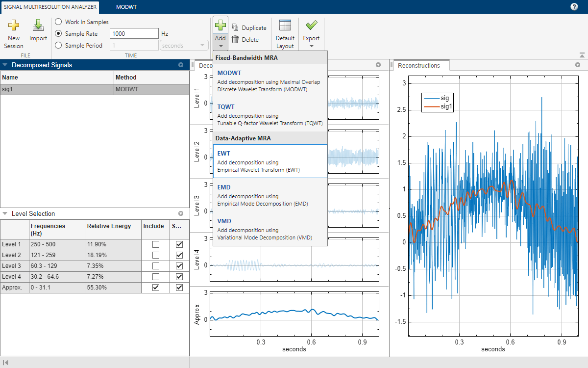Select the sig1 row in signals table
The width and height of the screenshot is (588, 368).
pyautogui.click(x=56, y=89)
